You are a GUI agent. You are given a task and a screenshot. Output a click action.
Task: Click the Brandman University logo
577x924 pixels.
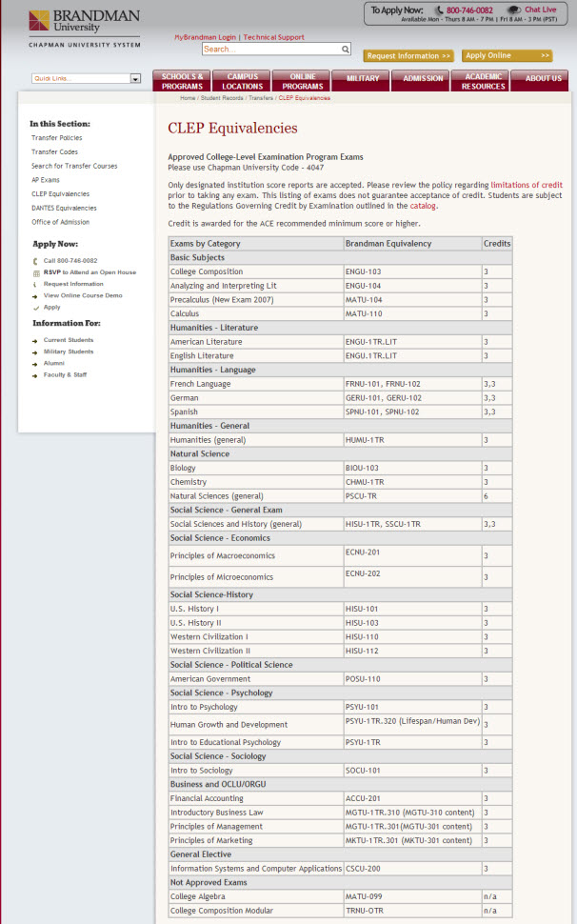click(84, 29)
